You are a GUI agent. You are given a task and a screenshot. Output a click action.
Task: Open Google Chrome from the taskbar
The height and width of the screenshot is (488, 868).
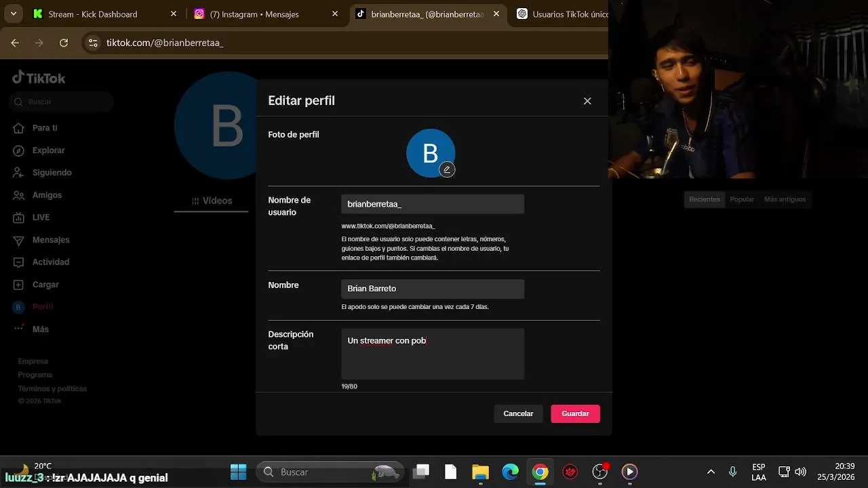coord(540,472)
